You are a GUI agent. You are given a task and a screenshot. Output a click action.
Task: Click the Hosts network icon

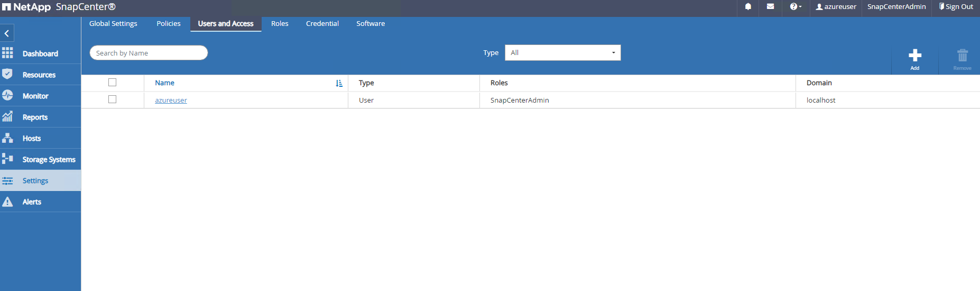tap(7, 138)
